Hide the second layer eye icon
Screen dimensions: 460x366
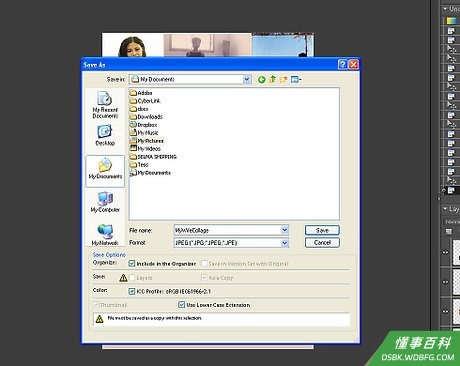(446, 282)
